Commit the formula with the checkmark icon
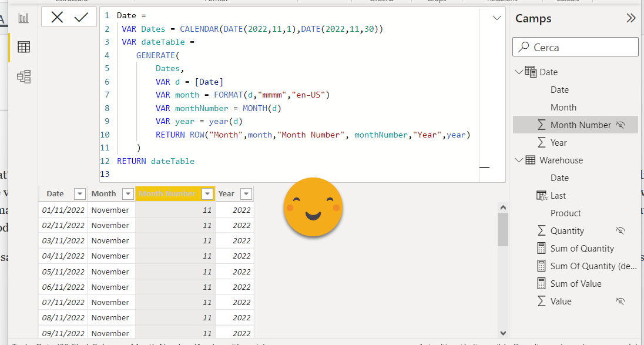 click(x=81, y=18)
